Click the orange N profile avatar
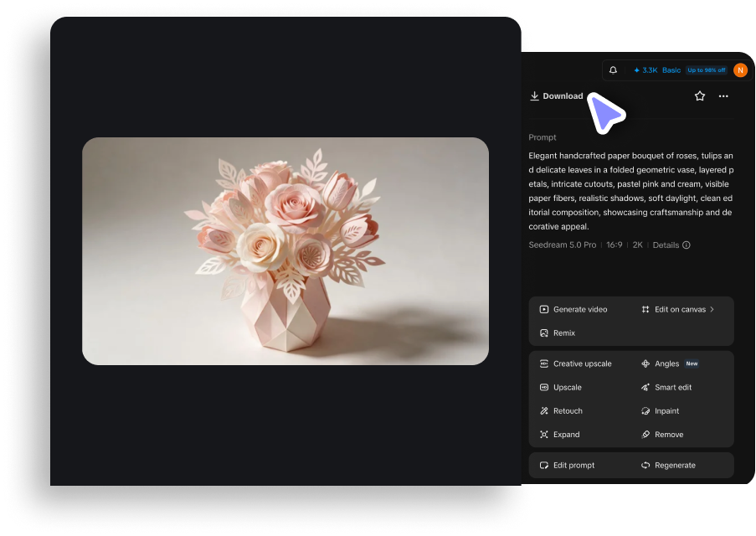The height and width of the screenshot is (536, 756). click(740, 70)
